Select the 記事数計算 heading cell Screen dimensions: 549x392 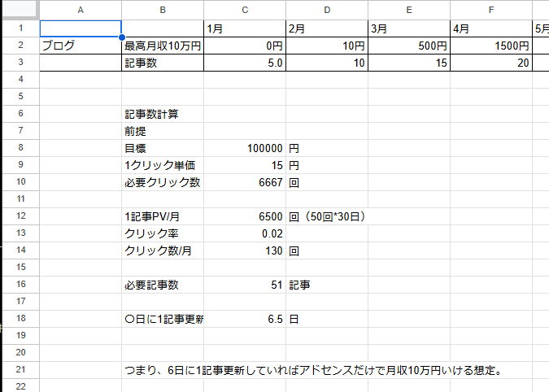click(163, 114)
